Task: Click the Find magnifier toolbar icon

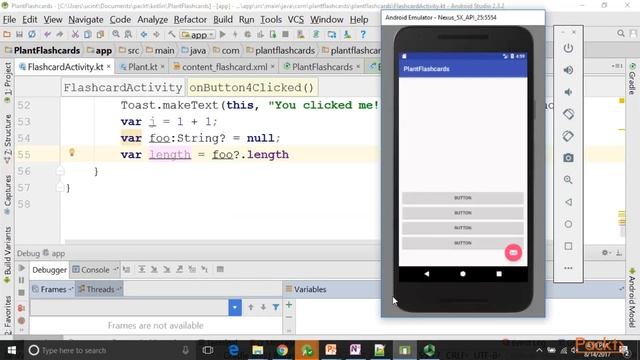Action: point(116,35)
